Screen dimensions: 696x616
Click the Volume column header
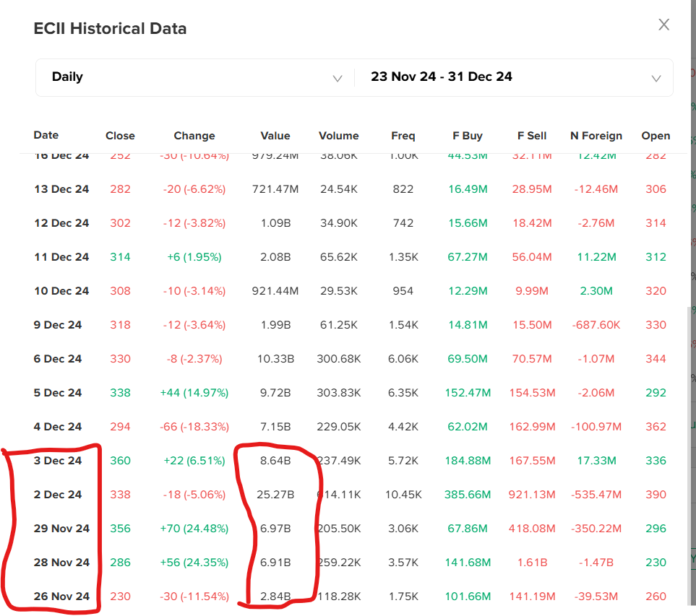(338, 136)
